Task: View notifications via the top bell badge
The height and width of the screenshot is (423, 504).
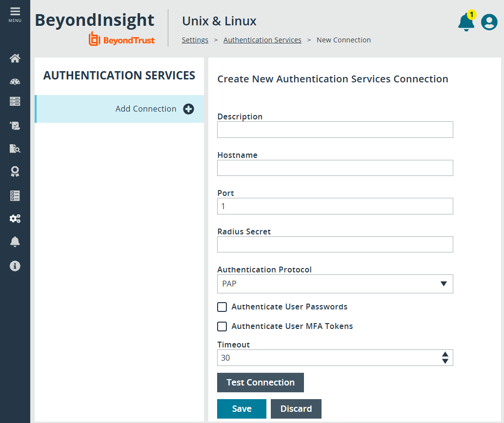Action: coord(465,22)
